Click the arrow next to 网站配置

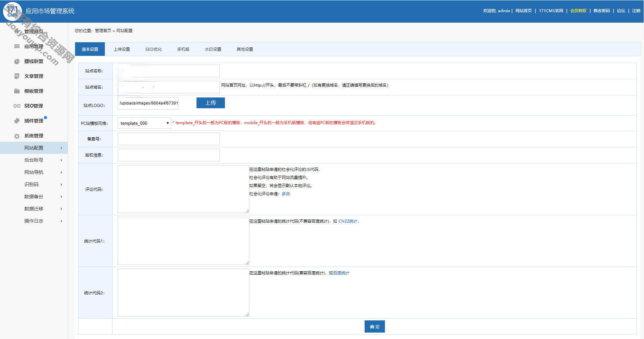point(62,148)
